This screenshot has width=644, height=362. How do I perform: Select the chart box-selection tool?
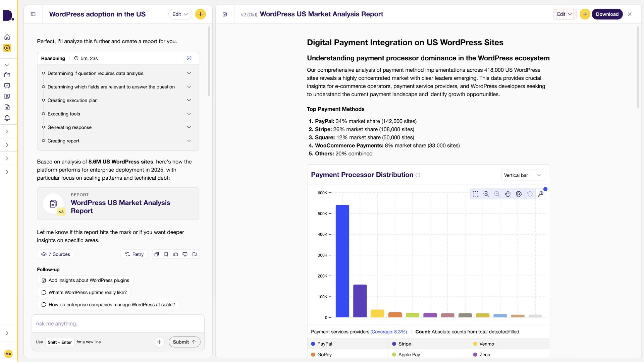[475, 194]
